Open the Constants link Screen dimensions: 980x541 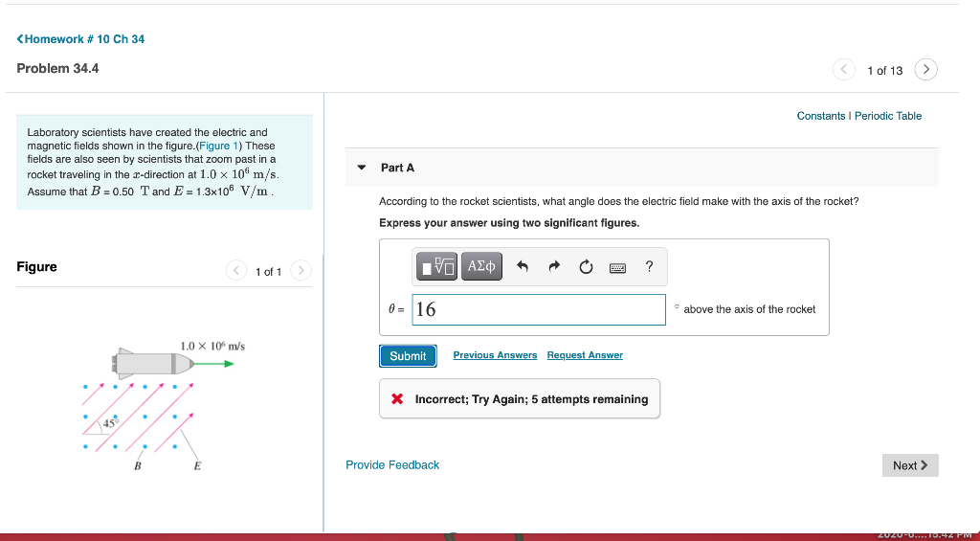pos(820,116)
